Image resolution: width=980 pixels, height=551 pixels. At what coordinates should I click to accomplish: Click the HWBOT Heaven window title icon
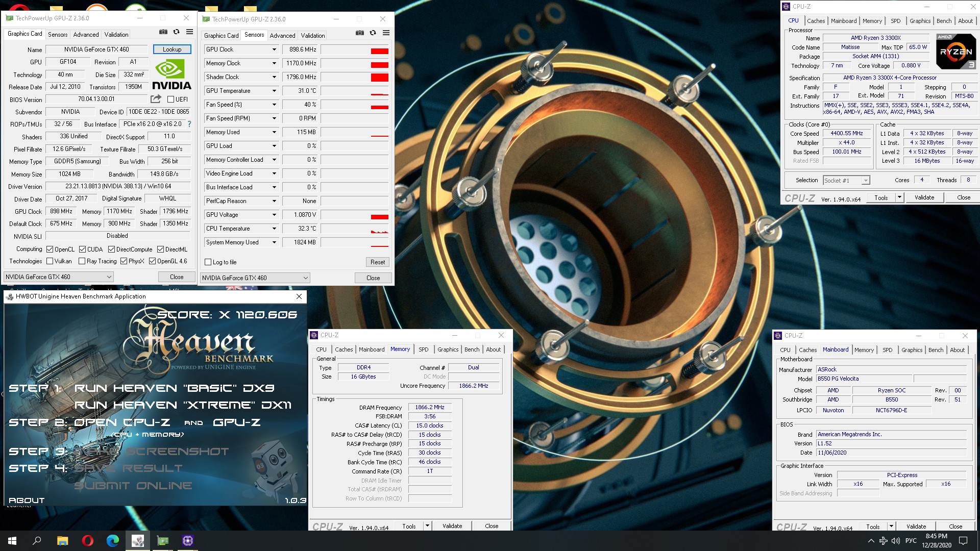pyautogui.click(x=10, y=296)
